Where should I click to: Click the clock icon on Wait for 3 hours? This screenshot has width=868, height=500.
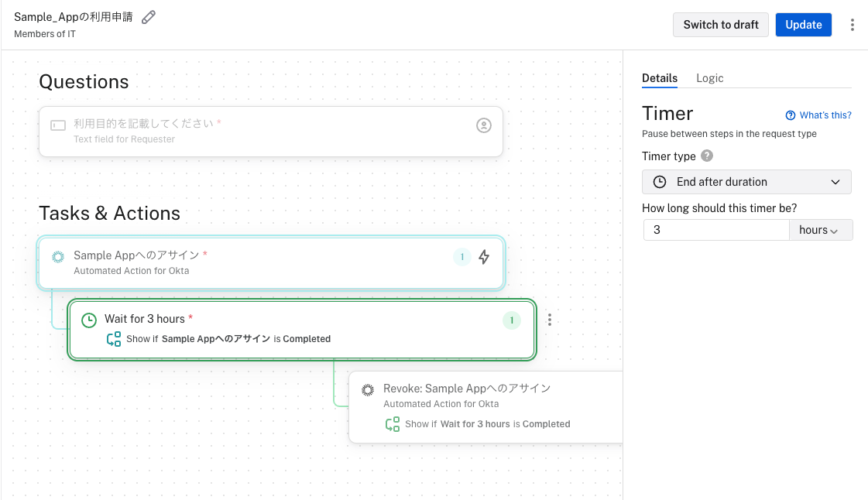tap(89, 318)
